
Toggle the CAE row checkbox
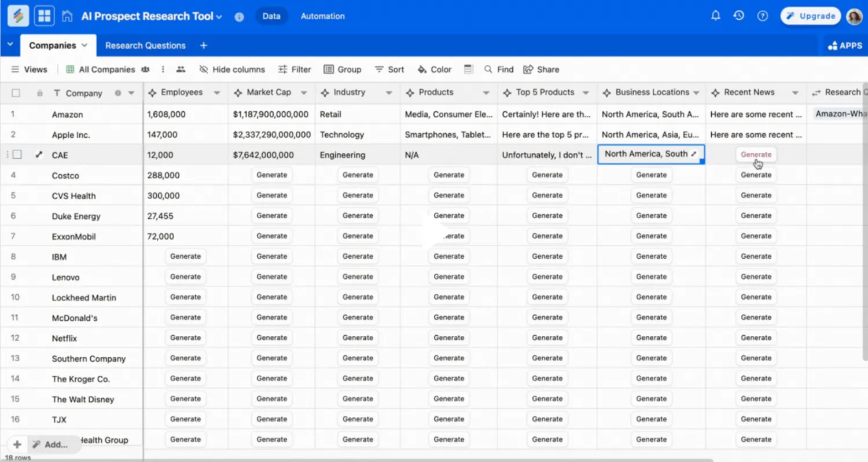[x=17, y=155]
